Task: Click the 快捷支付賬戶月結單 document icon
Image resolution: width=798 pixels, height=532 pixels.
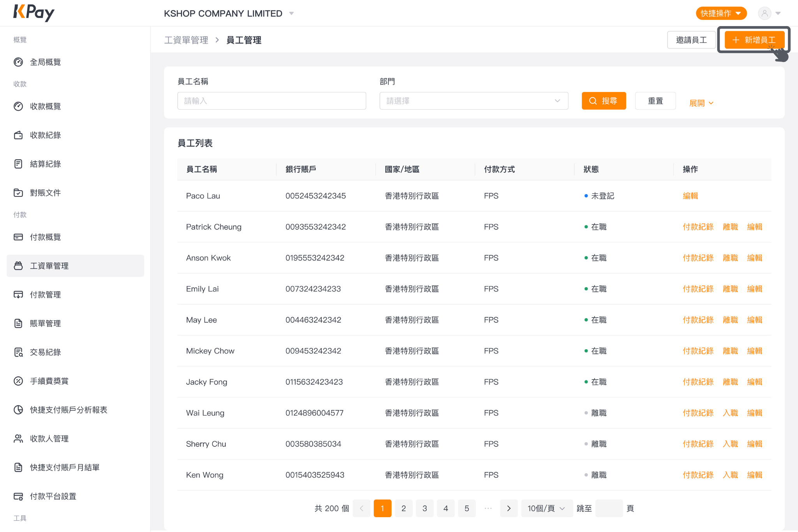Action: point(18,467)
